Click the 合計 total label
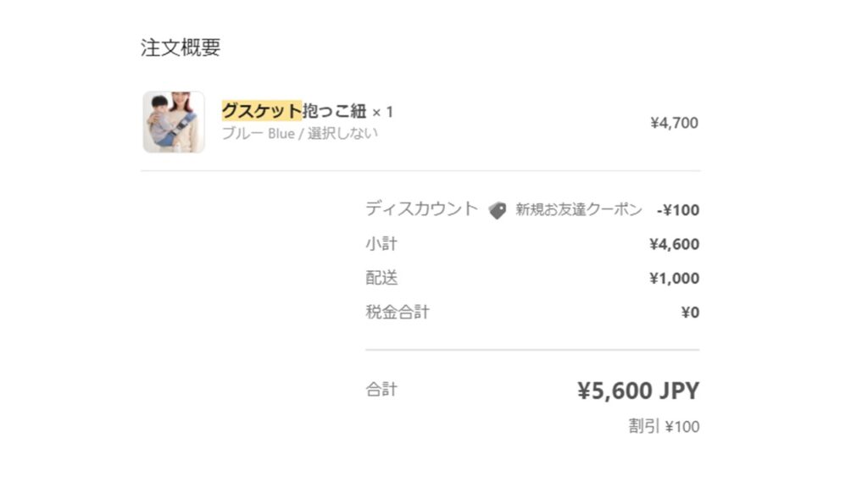The image size is (868, 488). 381,390
